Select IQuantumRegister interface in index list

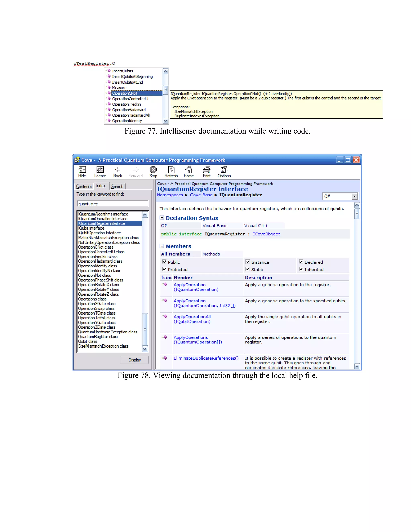click(x=110, y=223)
